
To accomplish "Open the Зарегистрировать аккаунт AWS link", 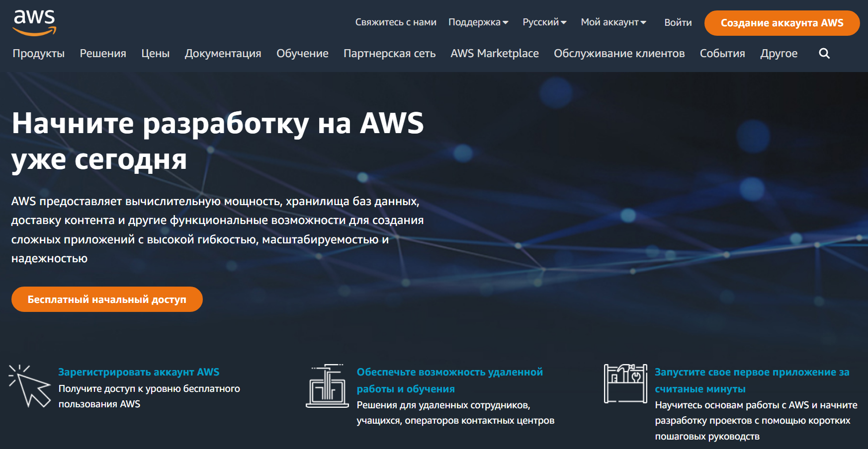I will (x=139, y=372).
